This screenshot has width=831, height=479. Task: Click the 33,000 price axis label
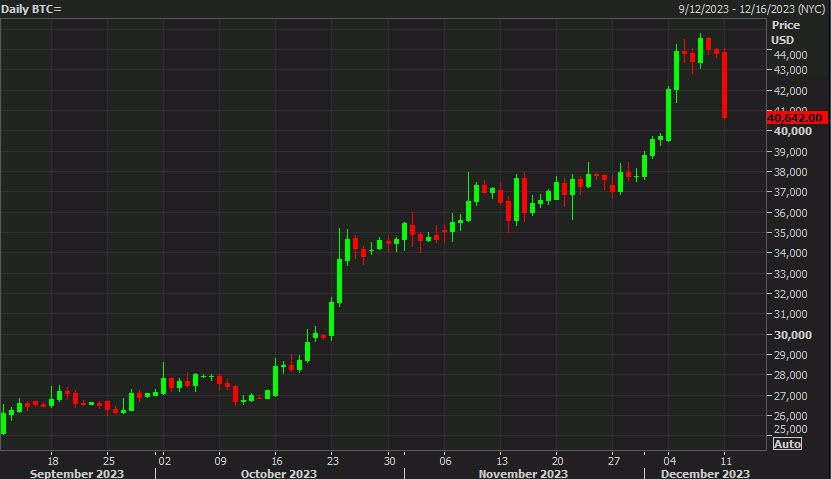(790, 274)
